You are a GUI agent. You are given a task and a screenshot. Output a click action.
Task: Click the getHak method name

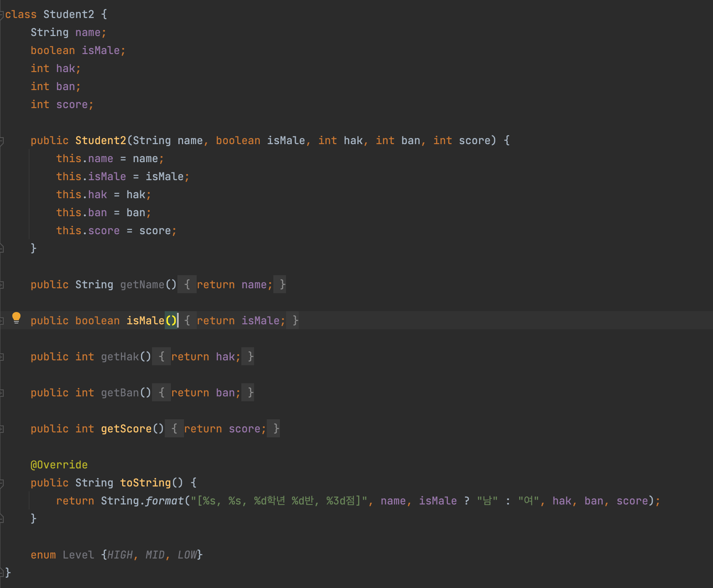(120, 357)
